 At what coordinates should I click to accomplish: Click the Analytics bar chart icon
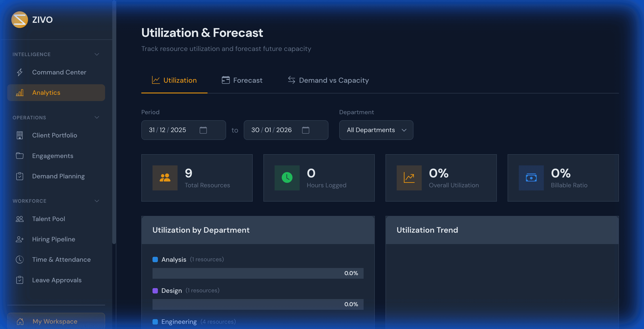tap(19, 93)
